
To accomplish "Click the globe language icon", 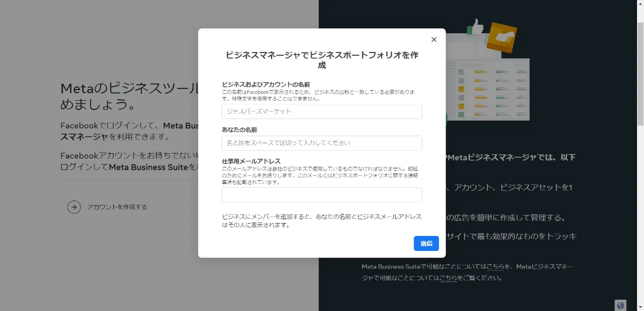I will click(621, 305).
